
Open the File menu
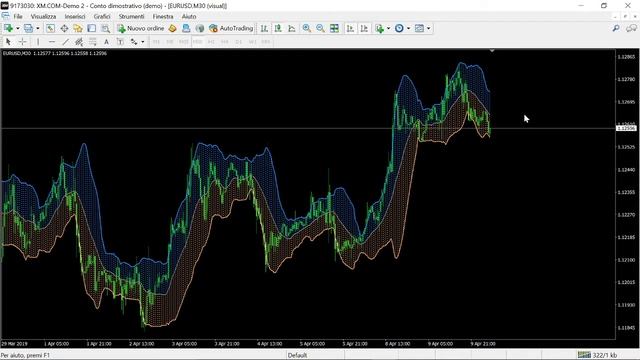click(18, 16)
